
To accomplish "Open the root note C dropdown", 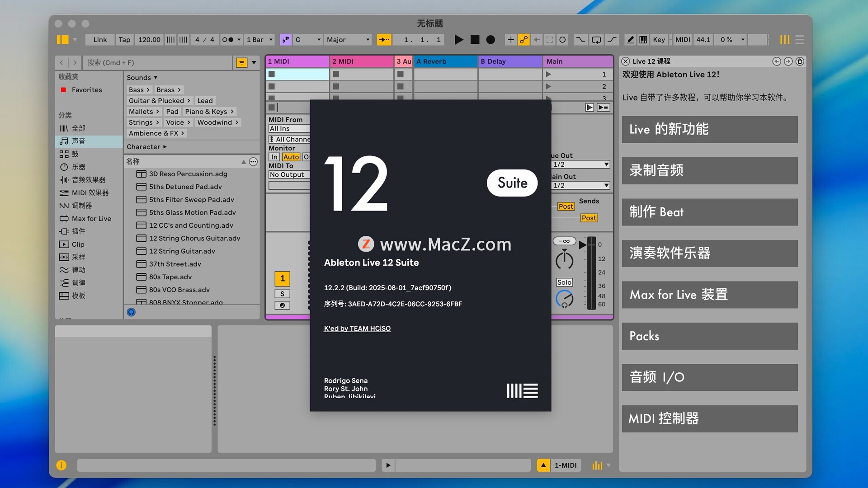I will tap(308, 40).
